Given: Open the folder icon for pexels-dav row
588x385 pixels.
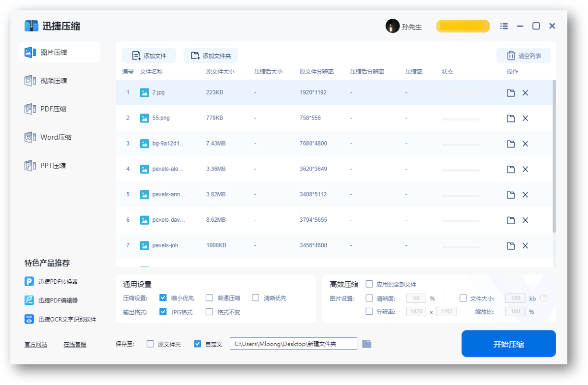Looking at the screenshot, I should click(x=511, y=220).
